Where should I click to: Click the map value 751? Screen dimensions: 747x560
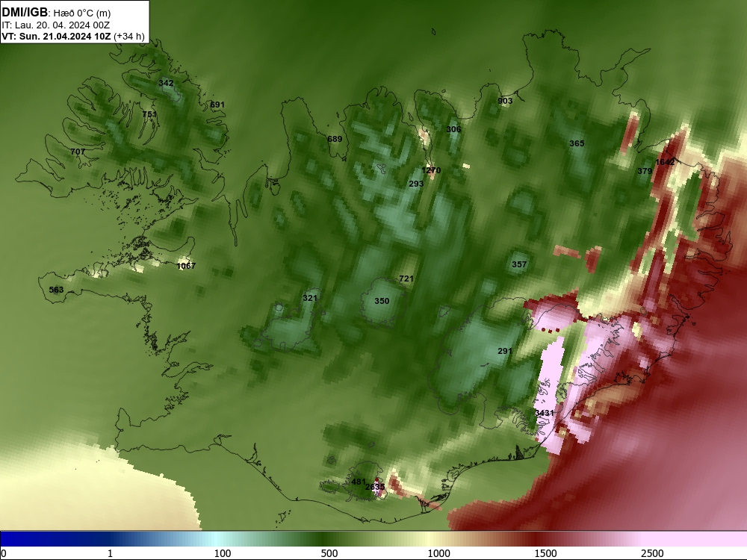point(149,114)
